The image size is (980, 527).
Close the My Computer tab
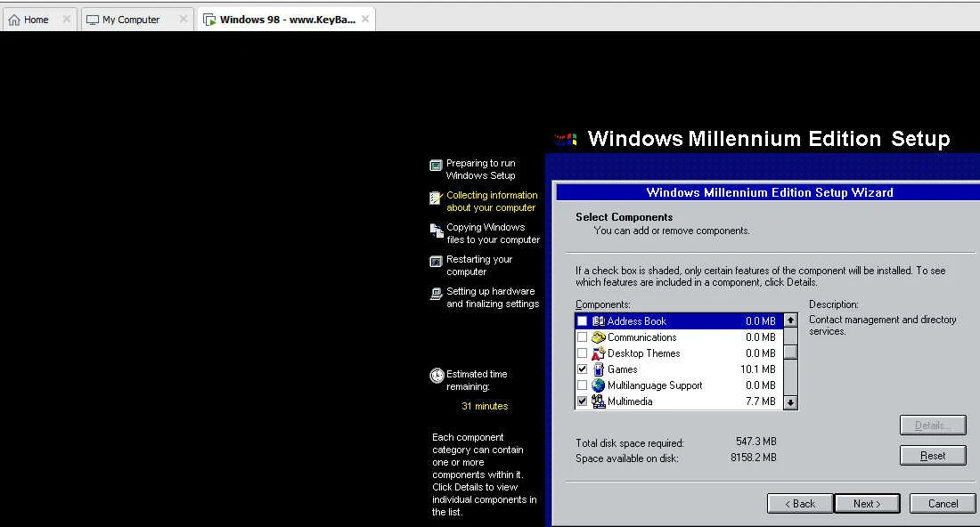point(184,20)
